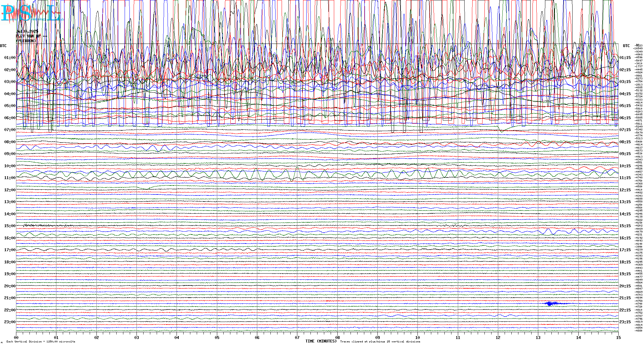Select the 16:00 hour label

pos(10,238)
